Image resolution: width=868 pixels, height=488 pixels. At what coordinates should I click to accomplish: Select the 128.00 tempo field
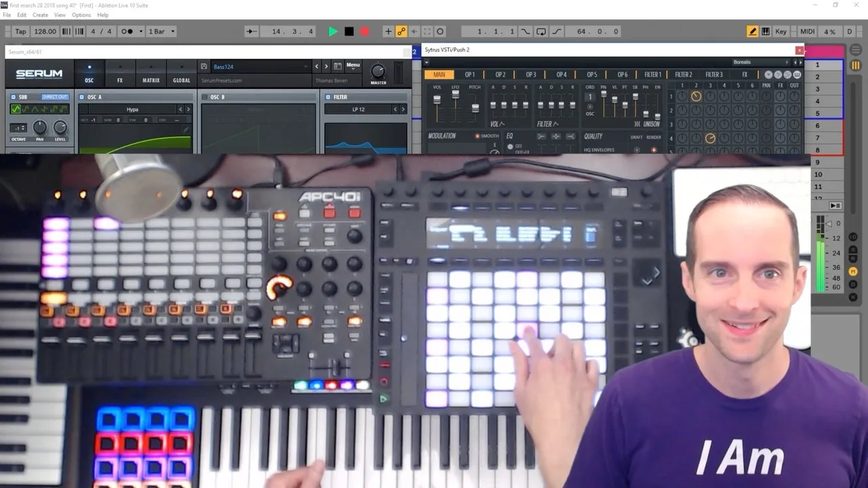(x=45, y=31)
